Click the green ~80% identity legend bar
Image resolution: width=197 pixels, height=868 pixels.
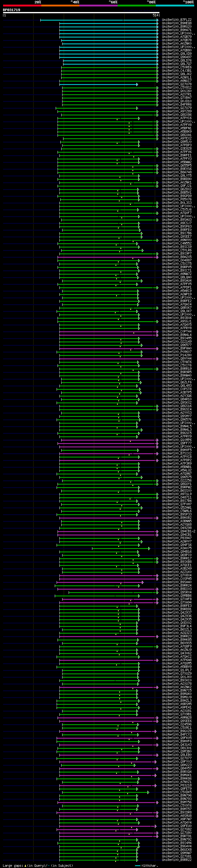137,6
